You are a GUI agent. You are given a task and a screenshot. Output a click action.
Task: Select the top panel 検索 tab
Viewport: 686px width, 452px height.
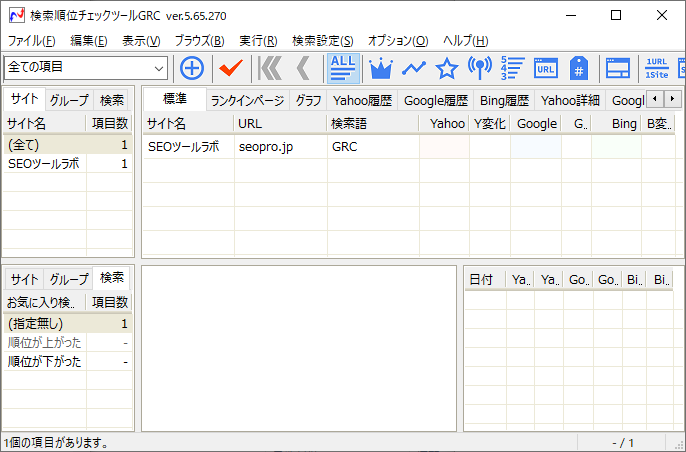click(x=112, y=101)
